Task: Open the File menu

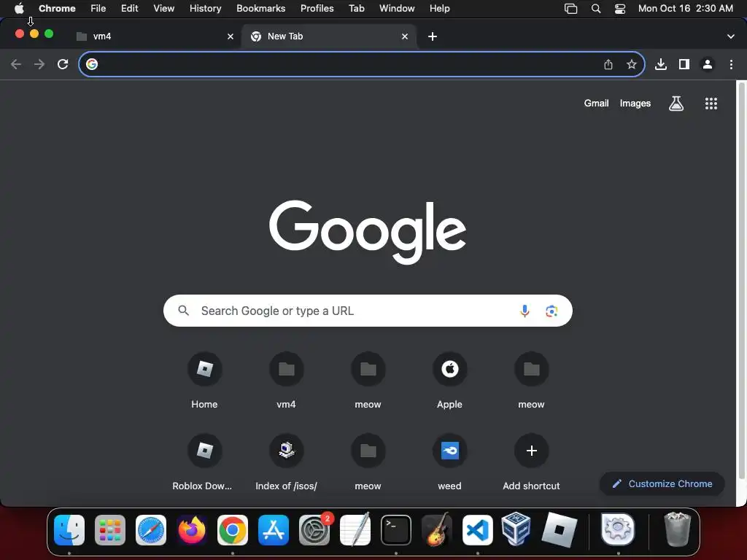Action: coord(98,9)
